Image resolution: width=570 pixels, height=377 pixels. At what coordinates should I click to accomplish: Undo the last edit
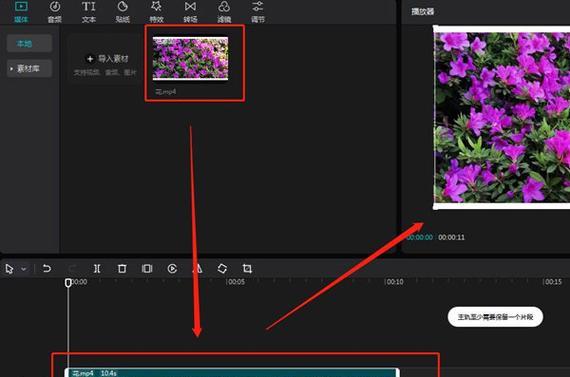[x=47, y=269]
